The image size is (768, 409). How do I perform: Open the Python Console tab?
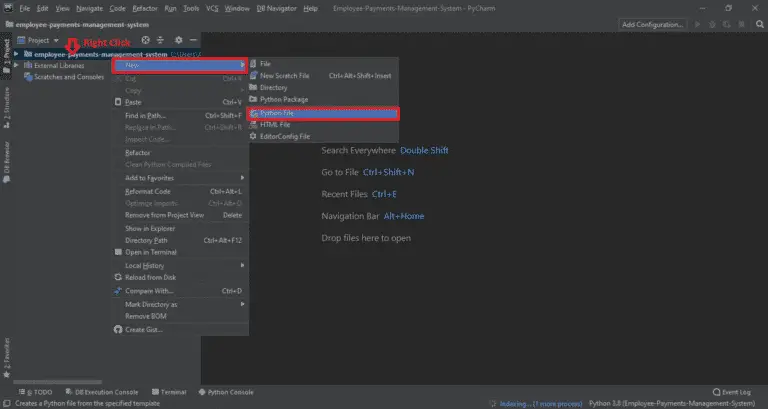(226, 392)
